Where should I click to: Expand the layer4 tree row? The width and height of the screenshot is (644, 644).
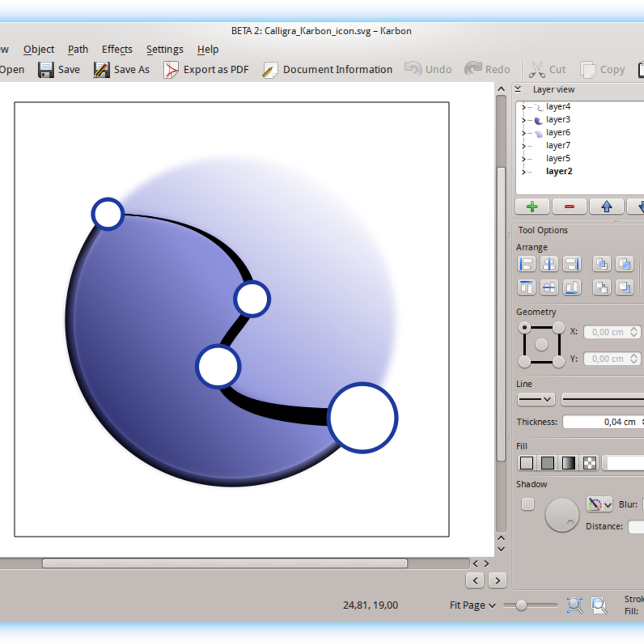pos(524,107)
